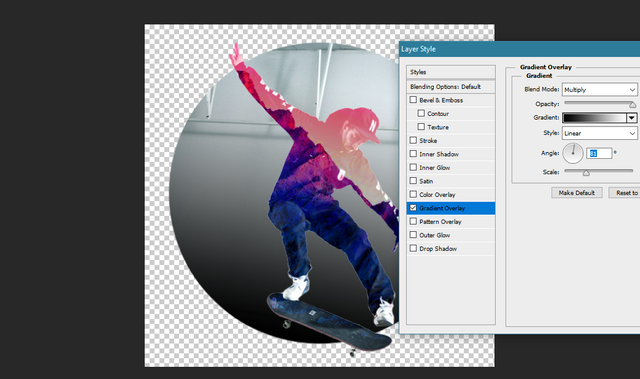Open the Blend Mode Multiply dropdown

(x=599, y=89)
